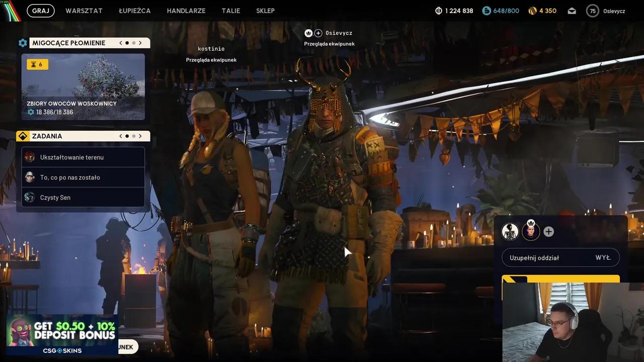The width and height of the screenshot is (644, 362).
Task: Click the coin balance 1 224 838
Action: 454,11
